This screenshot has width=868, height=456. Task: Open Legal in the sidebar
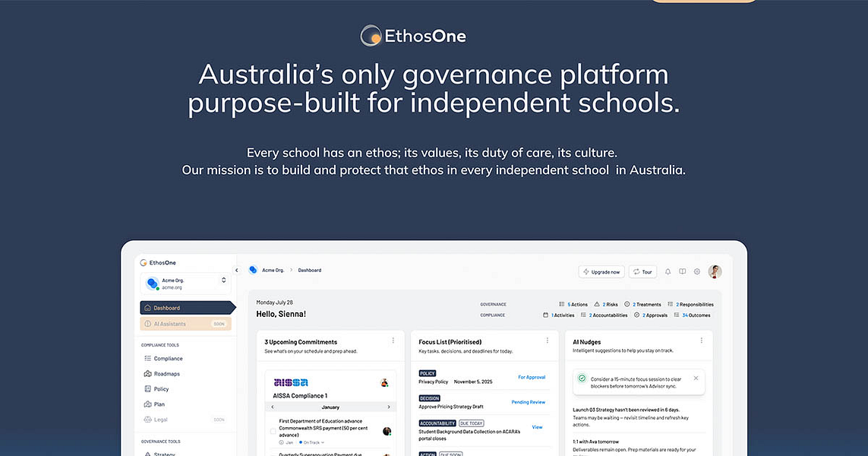[x=156, y=420]
